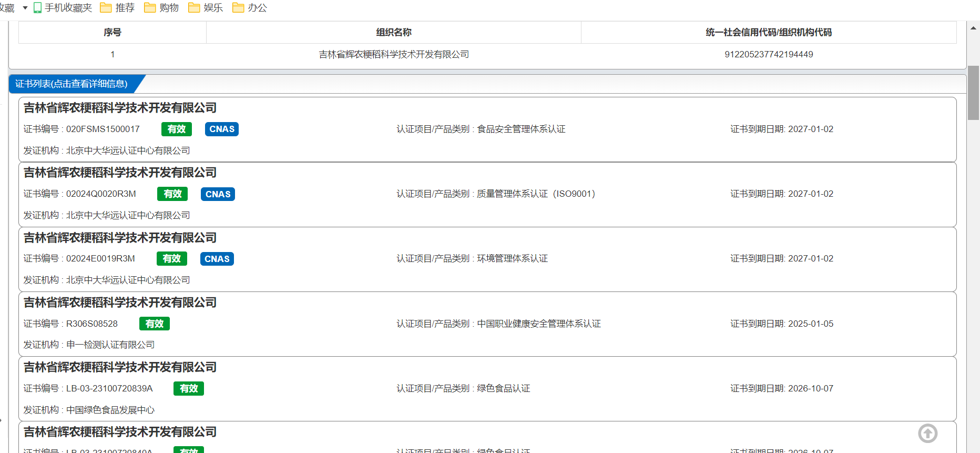Click 有效 badge for certificate R306S08528

coord(155,324)
